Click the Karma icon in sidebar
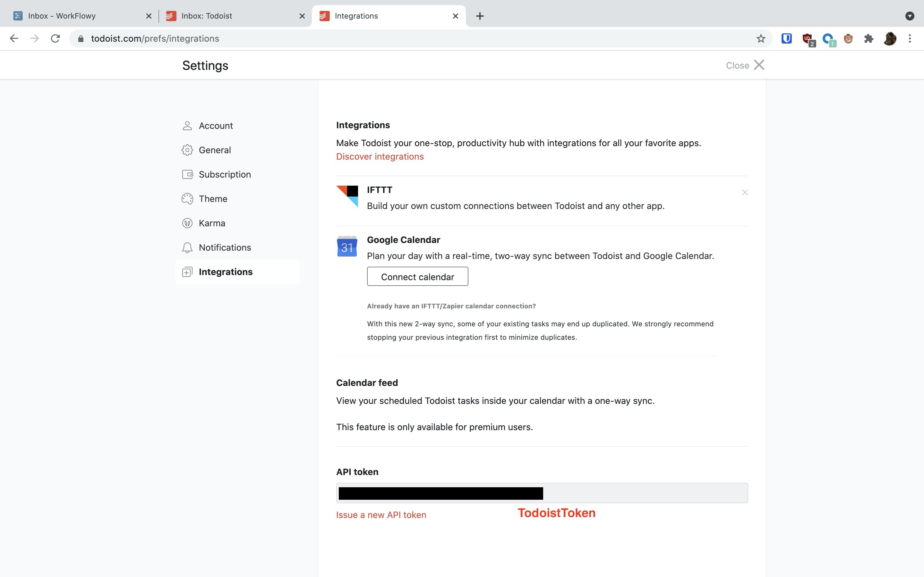This screenshot has width=924, height=577. pyautogui.click(x=187, y=223)
